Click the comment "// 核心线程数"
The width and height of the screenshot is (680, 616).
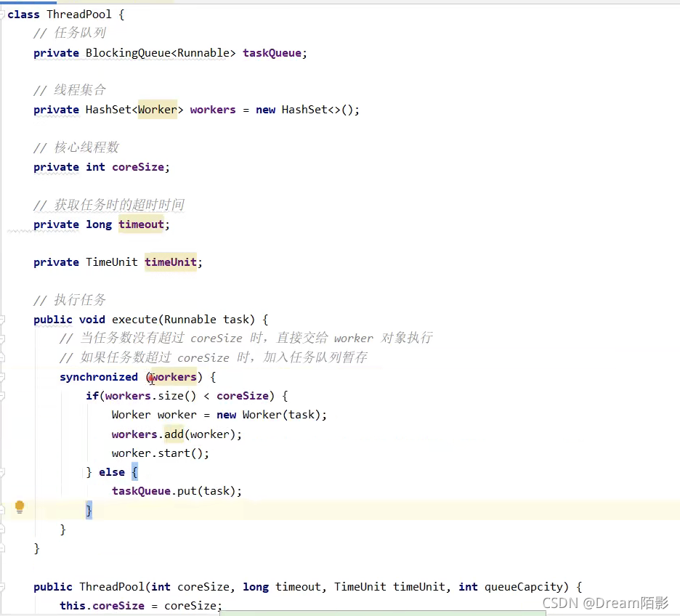[76, 147]
